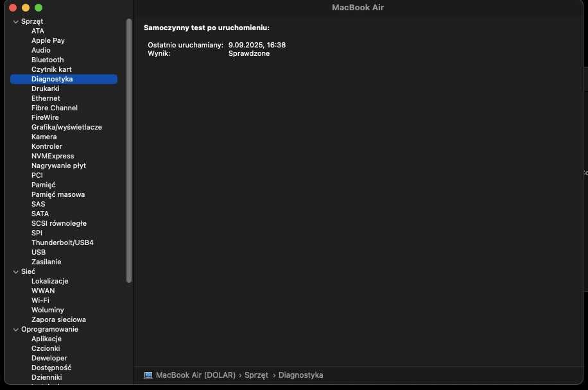588x390 pixels.
Task: Click the Sprzęt category label
Action: (32, 22)
